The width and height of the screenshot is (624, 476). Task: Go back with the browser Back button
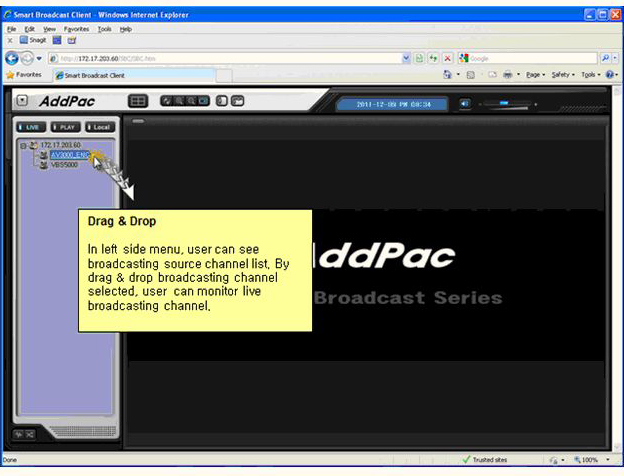point(12,59)
